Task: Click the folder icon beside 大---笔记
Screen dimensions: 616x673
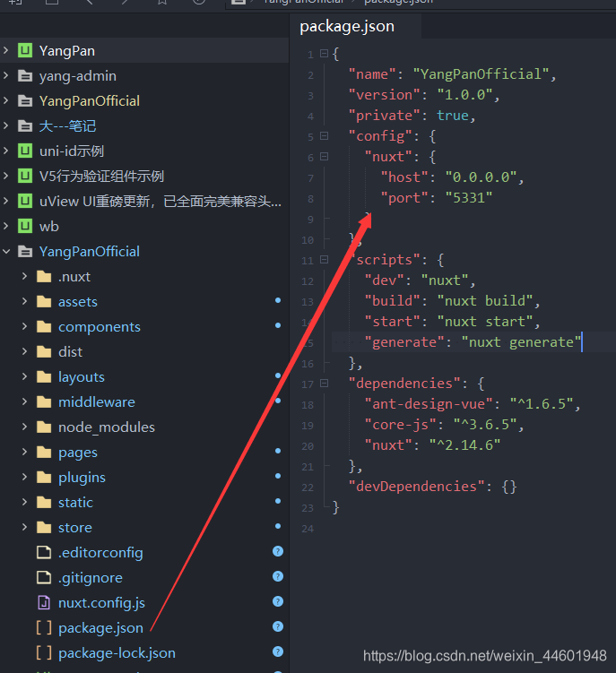Action: [25, 126]
